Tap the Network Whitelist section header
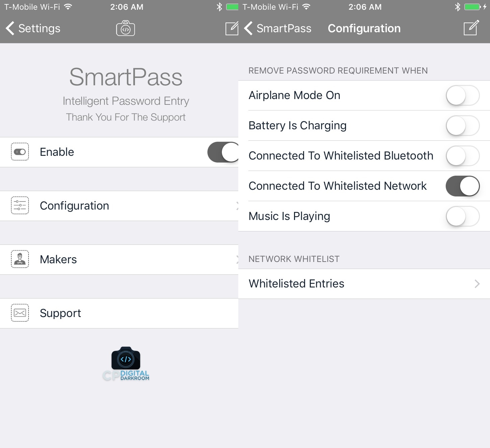This screenshot has width=490, height=448. pyautogui.click(x=294, y=259)
